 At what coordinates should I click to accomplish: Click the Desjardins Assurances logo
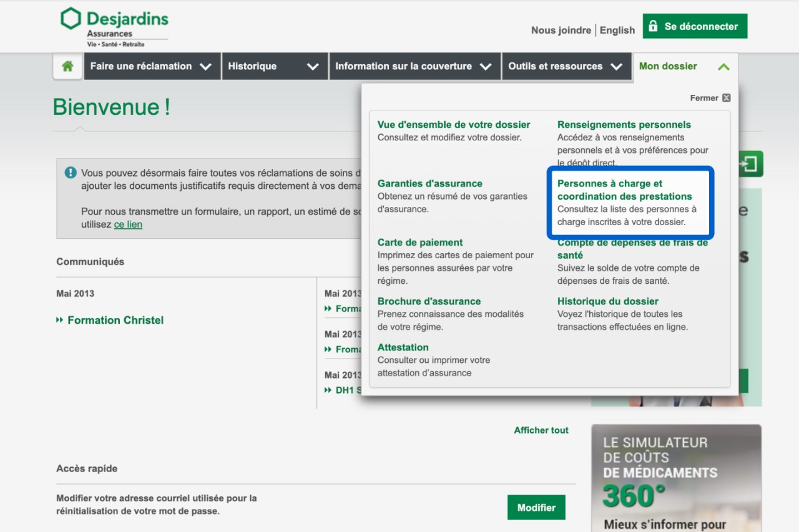coord(115,27)
